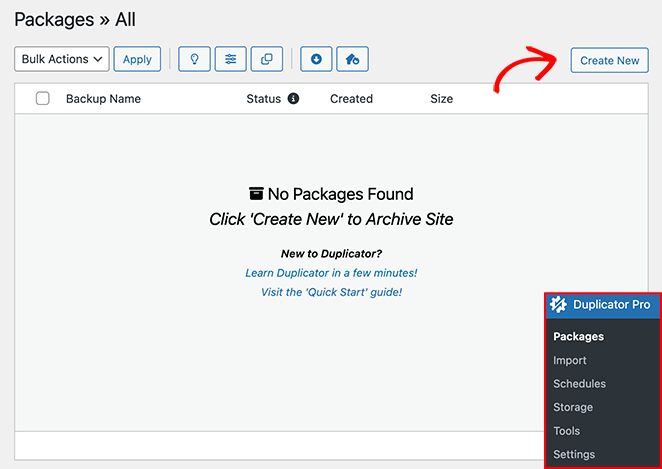
Task: Click the Status info icon
Action: [293, 99]
